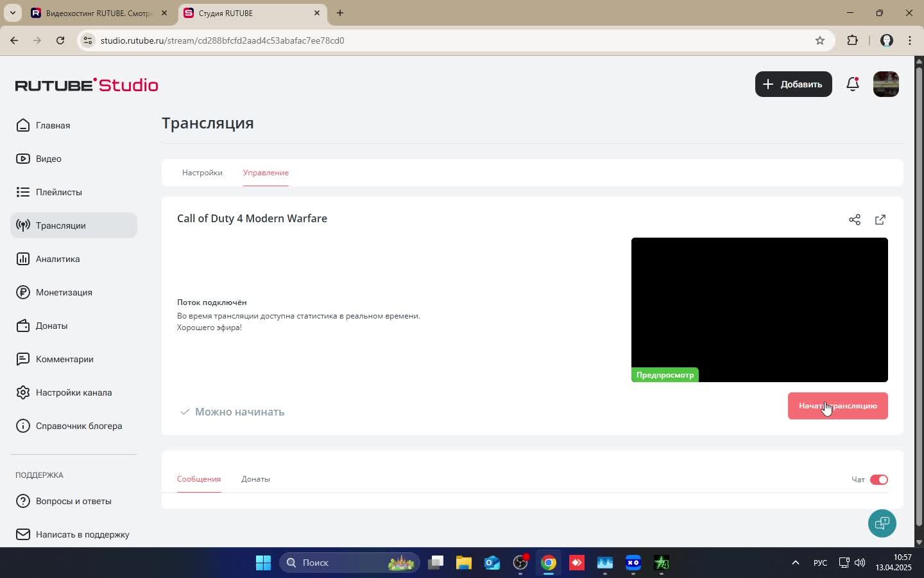Screen dimensions: 924x578
Task: Go back in browser
Action: coord(14,40)
